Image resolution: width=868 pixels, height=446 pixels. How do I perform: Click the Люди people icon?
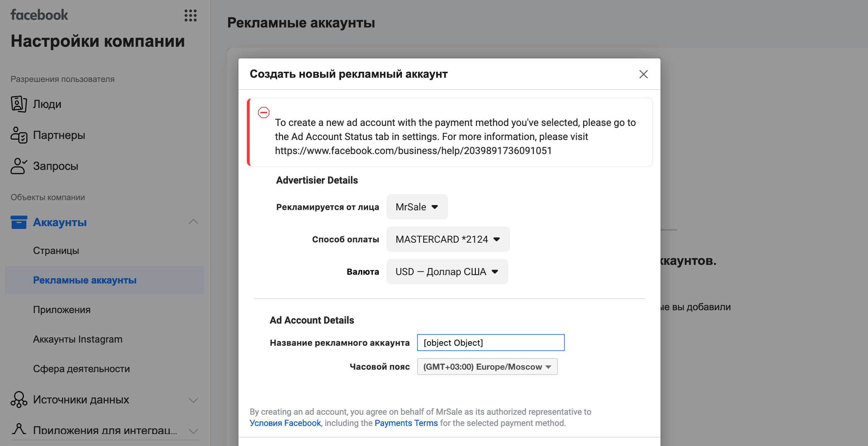point(19,104)
